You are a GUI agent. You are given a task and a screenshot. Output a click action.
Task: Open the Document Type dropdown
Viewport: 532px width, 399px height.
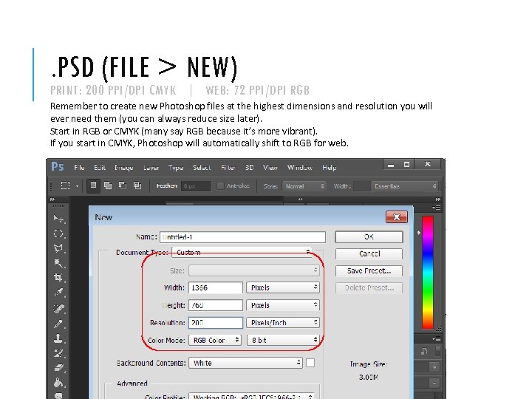242,253
